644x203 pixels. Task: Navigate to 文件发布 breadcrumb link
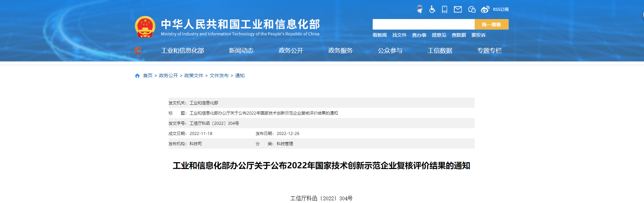coord(219,75)
